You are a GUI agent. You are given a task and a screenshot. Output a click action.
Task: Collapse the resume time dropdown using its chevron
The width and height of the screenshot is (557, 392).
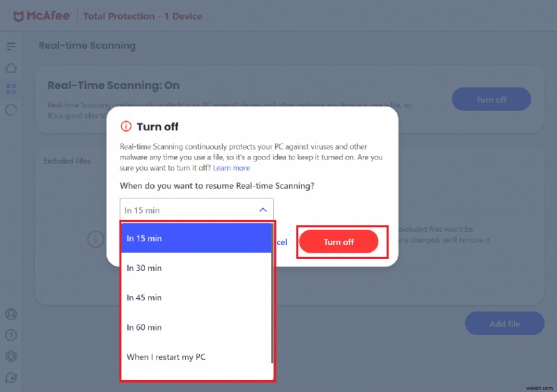(262, 210)
